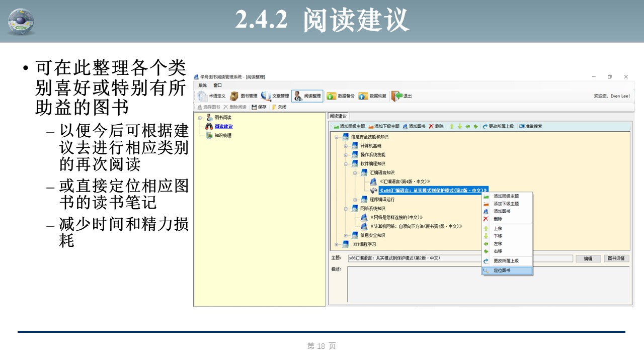Select 阅读建议 in the left tree
The height and width of the screenshot is (362, 644).
pyautogui.click(x=223, y=126)
